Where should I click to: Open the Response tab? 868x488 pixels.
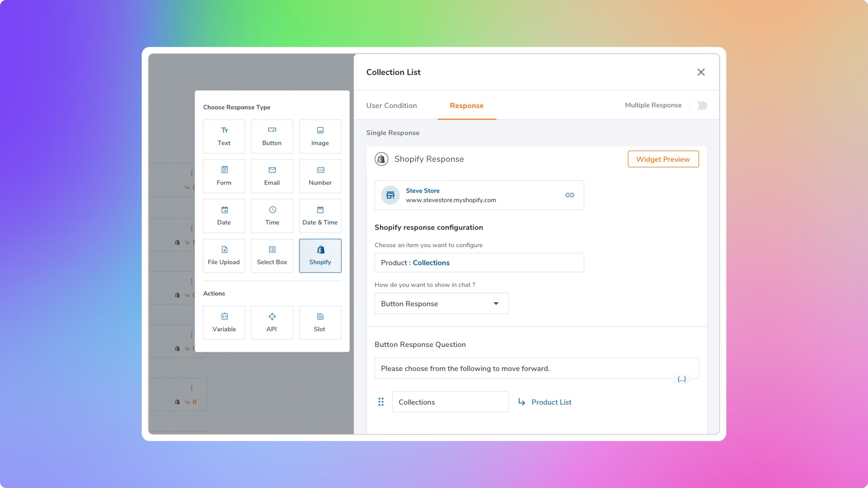pos(466,106)
